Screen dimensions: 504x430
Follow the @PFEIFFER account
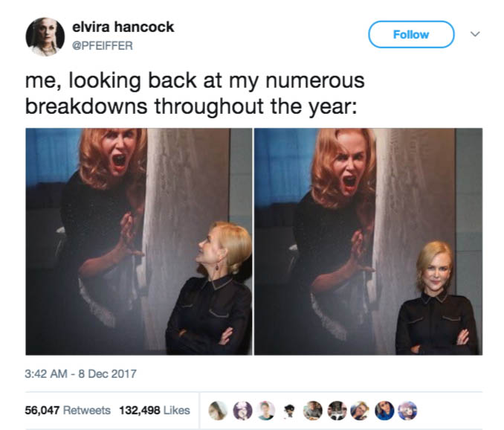click(x=411, y=34)
